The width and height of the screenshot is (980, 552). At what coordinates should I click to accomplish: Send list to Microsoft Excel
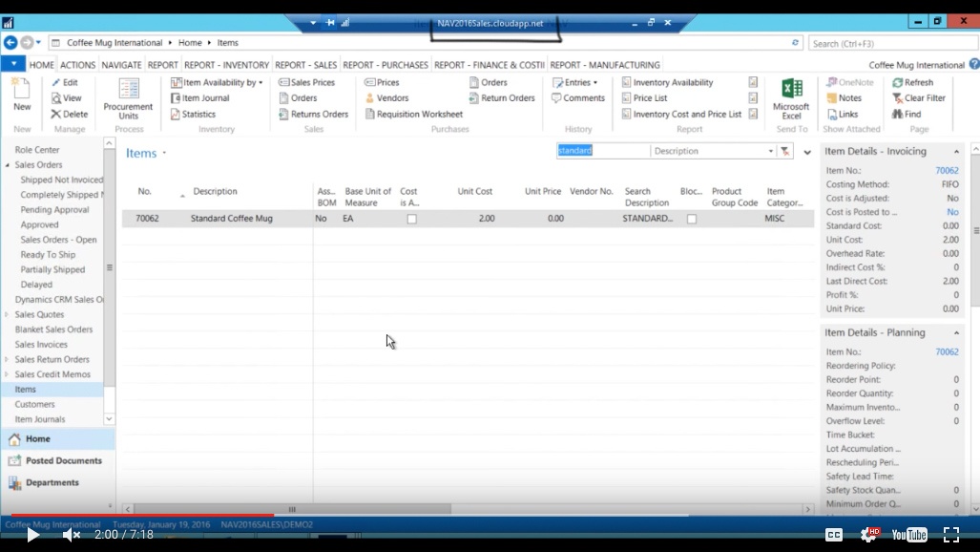point(791,99)
